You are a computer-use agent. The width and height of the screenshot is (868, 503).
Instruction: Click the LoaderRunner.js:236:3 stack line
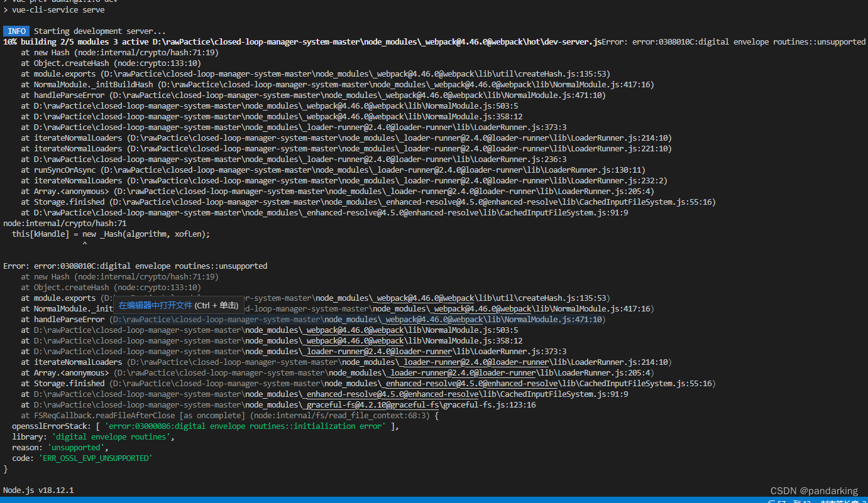click(294, 159)
